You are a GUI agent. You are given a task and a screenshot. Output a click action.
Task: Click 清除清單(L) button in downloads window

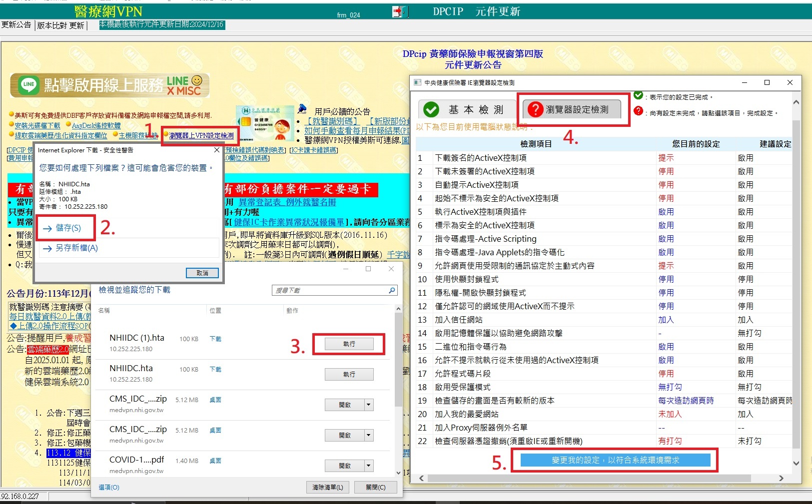click(x=327, y=487)
